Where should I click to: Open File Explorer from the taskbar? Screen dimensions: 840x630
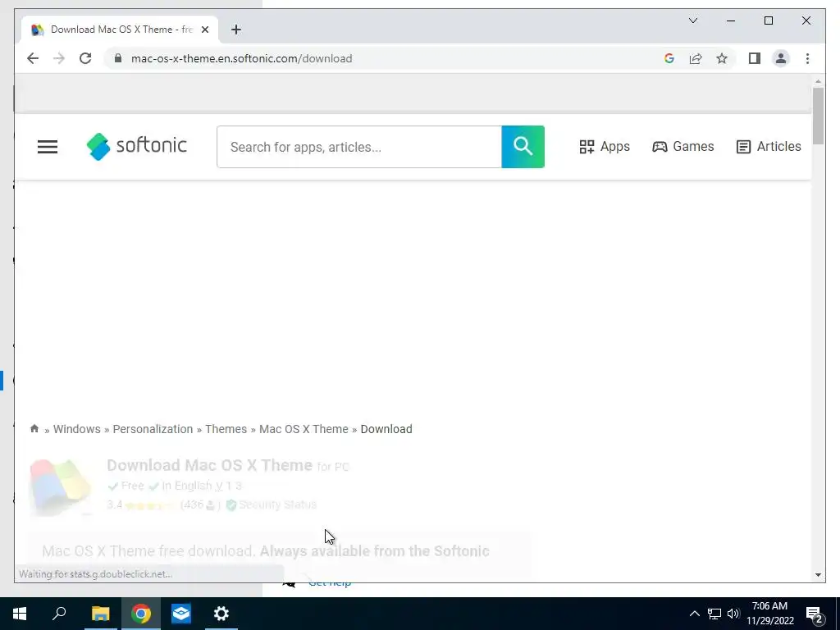point(100,614)
